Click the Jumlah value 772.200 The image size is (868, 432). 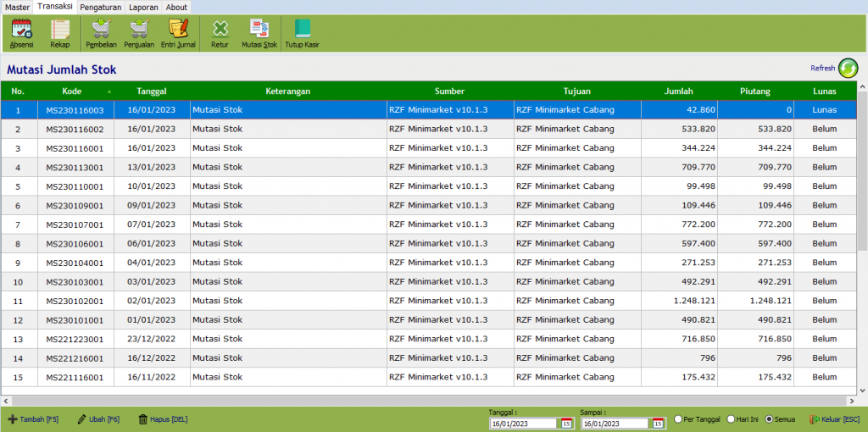[698, 224]
